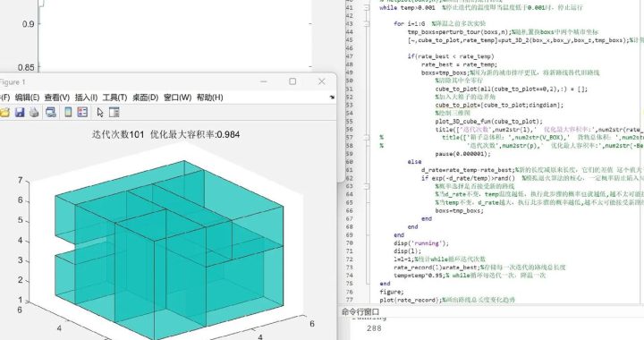Click the 'tmp_boxs=perturb_tour(boxs,n);' code line
This screenshot has width=644, height=340.
click(x=459, y=31)
